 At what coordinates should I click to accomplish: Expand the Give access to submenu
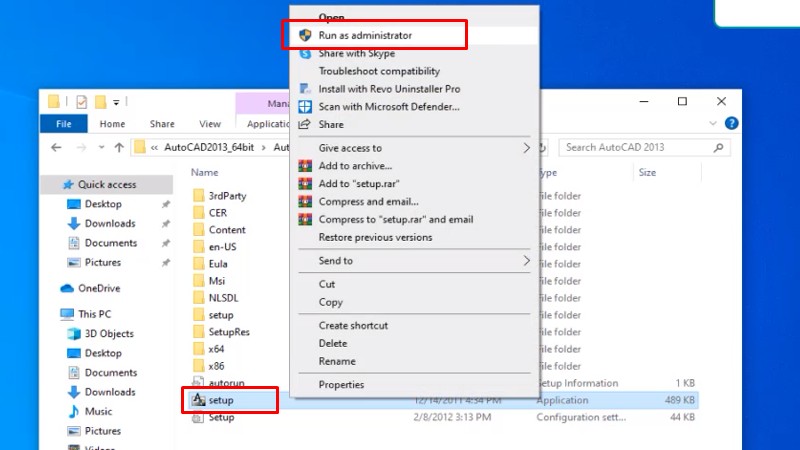[526, 148]
